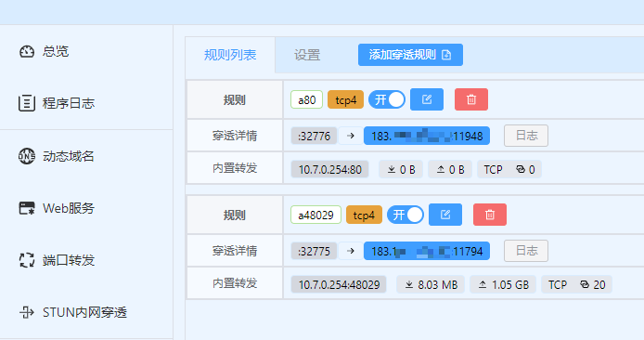Click the STUN内网穿透 arrow icon
Image resolution: width=644 pixels, height=340 pixels.
[27, 312]
